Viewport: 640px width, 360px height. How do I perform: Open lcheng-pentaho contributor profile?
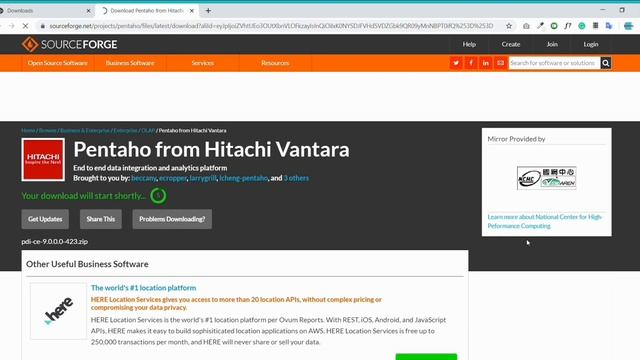coord(243,178)
